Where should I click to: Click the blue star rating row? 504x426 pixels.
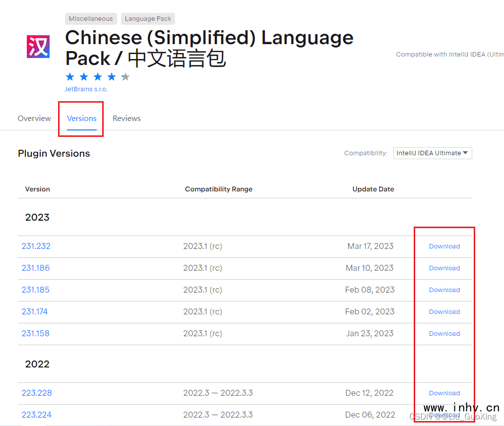pyautogui.click(x=97, y=77)
